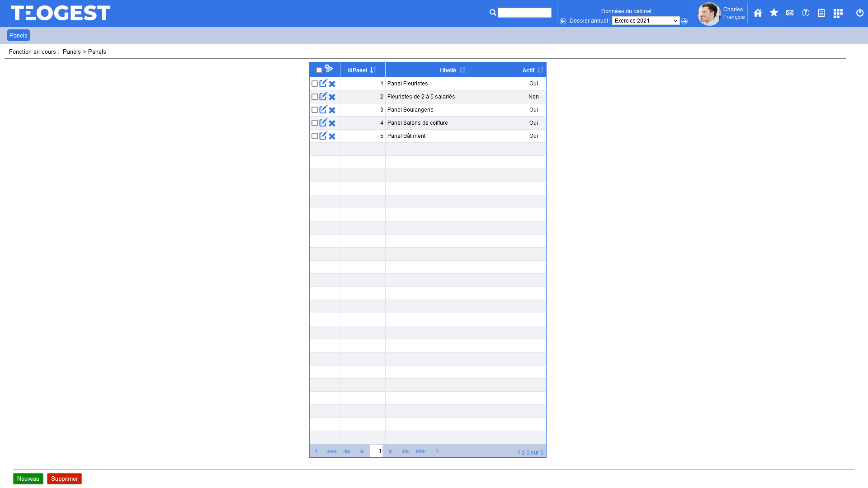Check the Panel Fleuristes row checkbox
The height and width of the screenshot is (488, 868).
tap(315, 84)
